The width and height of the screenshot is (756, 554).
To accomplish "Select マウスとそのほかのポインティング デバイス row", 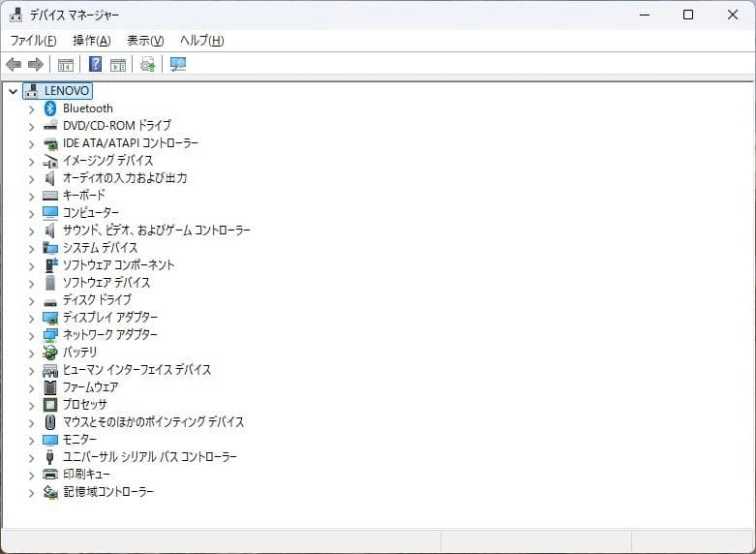I will click(x=153, y=421).
